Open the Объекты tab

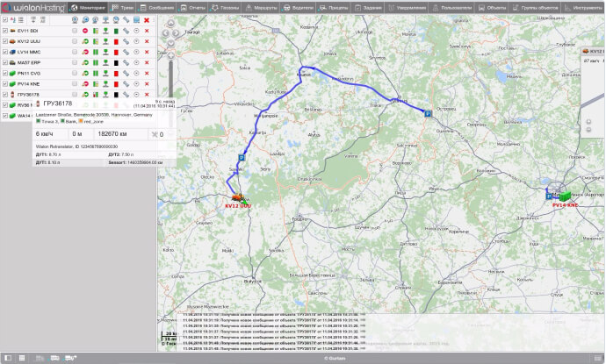[493, 8]
